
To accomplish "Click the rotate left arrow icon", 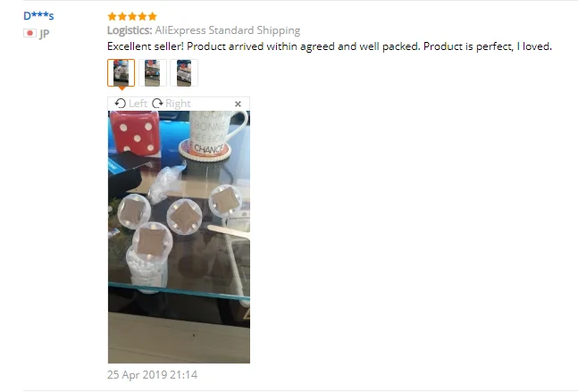I will 121,104.
